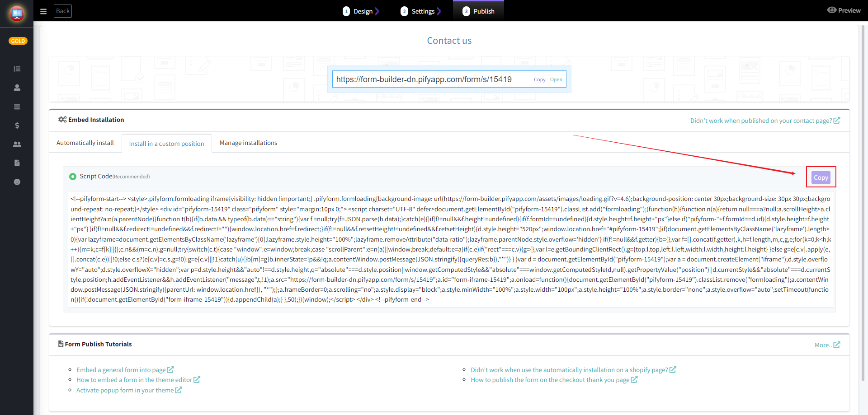Open 'How to embed a form in the theme editor'
The height and width of the screenshot is (415, 868).
(x=138, y=380)
